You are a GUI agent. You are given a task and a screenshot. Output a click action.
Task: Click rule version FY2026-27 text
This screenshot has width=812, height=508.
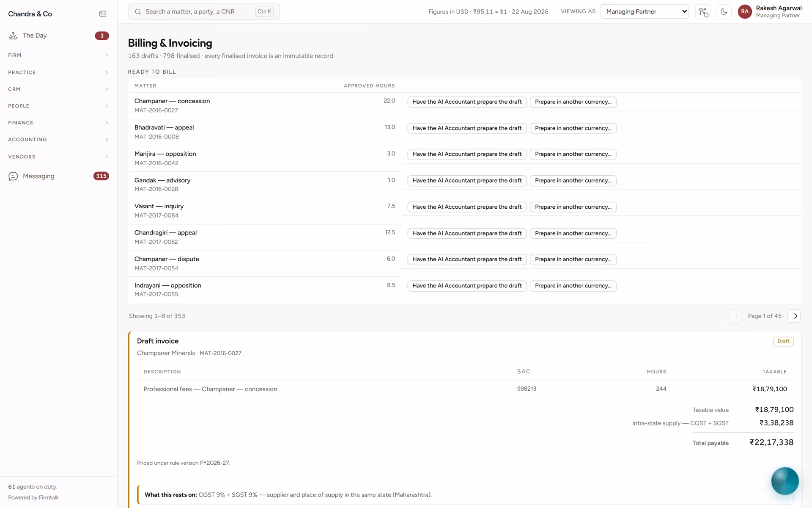point(214,463)
